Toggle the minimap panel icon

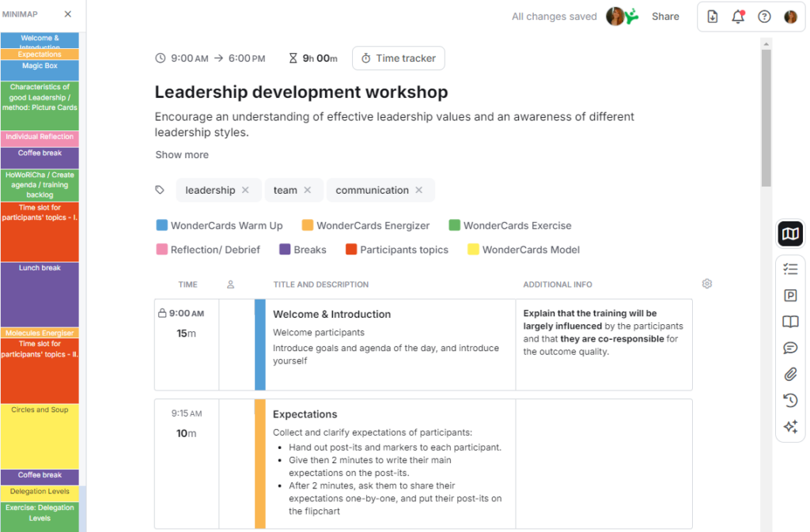[x=790, y=233]
